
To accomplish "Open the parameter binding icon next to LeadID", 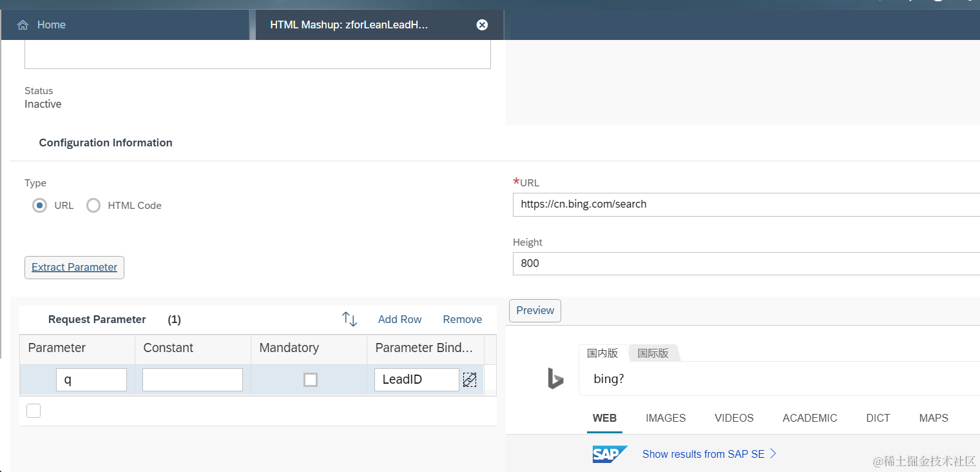I will [470, 380].
